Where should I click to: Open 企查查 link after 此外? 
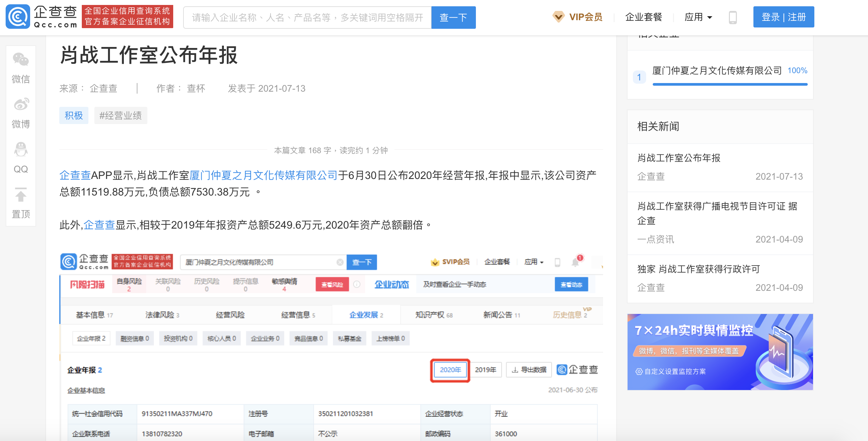(x=99, y=225)
